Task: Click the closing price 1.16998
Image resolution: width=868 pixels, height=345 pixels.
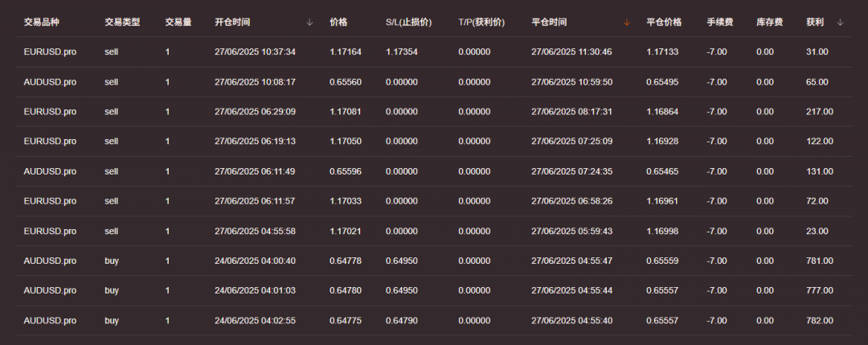Action: tap(662, 231)
